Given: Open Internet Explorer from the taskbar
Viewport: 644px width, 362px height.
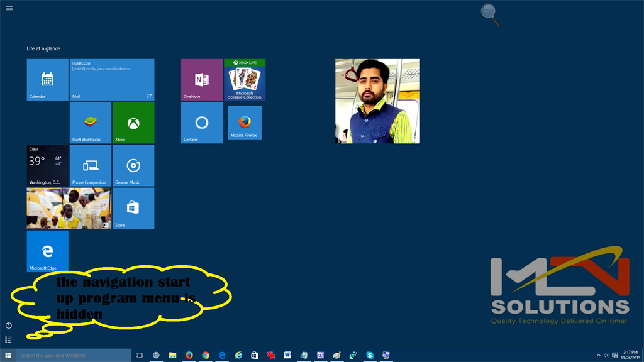Looking at the screenshot, I should point(238,356).
